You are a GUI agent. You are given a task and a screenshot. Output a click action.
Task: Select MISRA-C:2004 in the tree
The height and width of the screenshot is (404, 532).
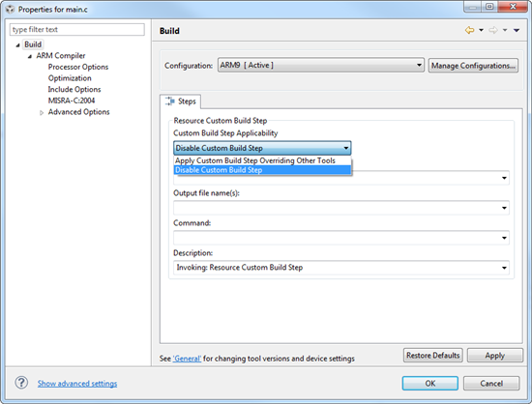pyautogui.click(x=72, y=101)
